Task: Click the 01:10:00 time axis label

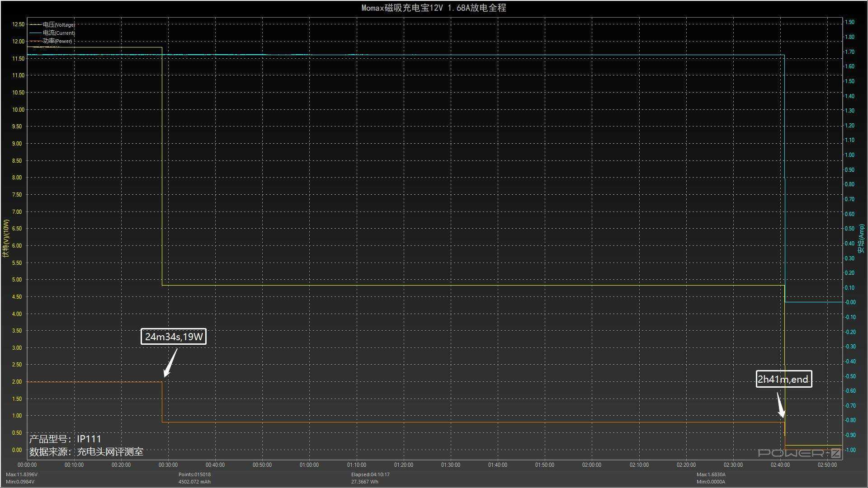Action: point(357,465)
